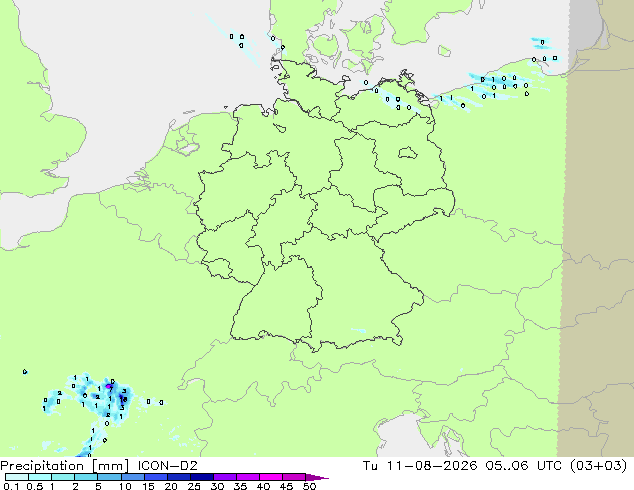Click the '15' legend scale label
The image size is (634, 490).
tap(148, 486)
